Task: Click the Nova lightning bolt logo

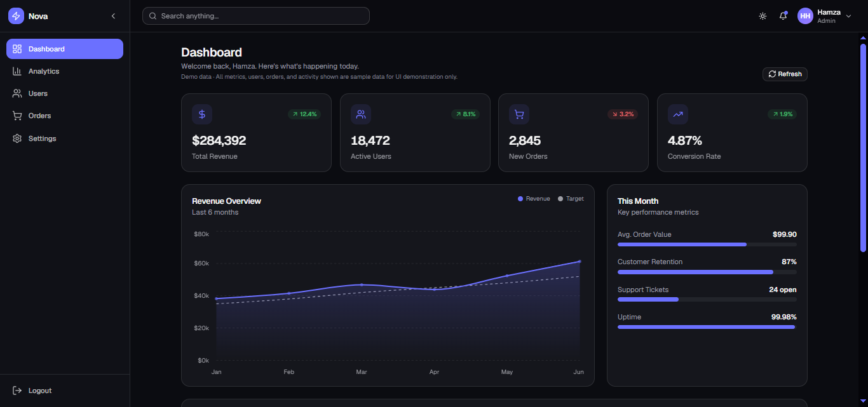Action: click(x=16, y=16)
